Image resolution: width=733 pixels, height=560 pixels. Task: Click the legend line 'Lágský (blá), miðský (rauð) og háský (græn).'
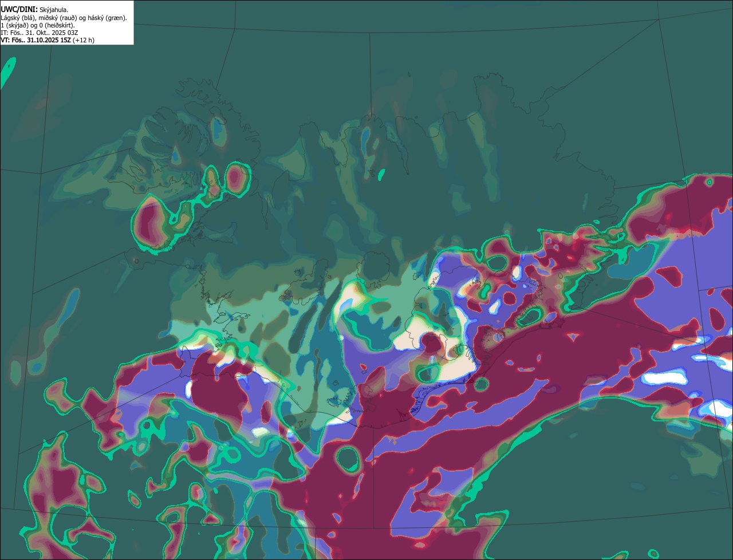coord(64,18)
